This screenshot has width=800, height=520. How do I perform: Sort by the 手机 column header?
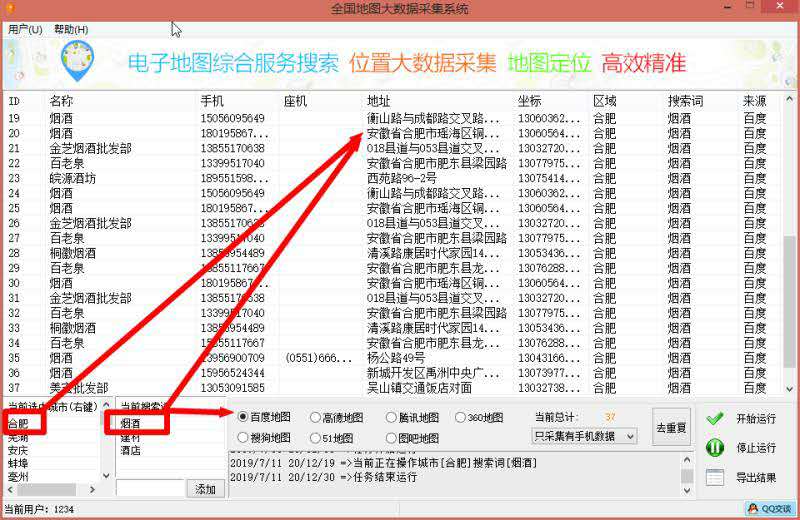(212, 101)
